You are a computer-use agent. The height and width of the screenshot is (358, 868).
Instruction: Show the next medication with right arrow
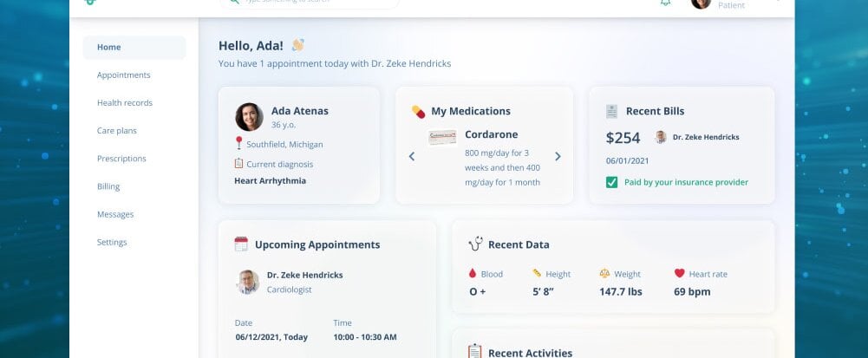coord(558,157)
